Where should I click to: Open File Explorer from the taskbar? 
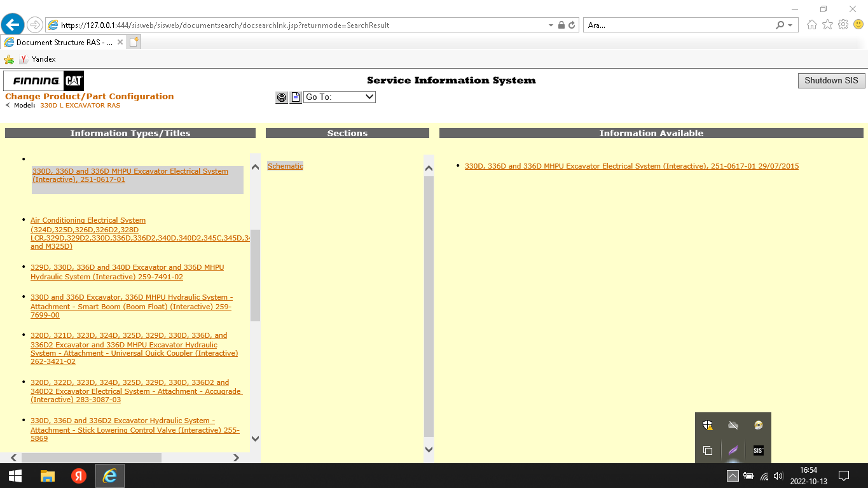[48, 476]
